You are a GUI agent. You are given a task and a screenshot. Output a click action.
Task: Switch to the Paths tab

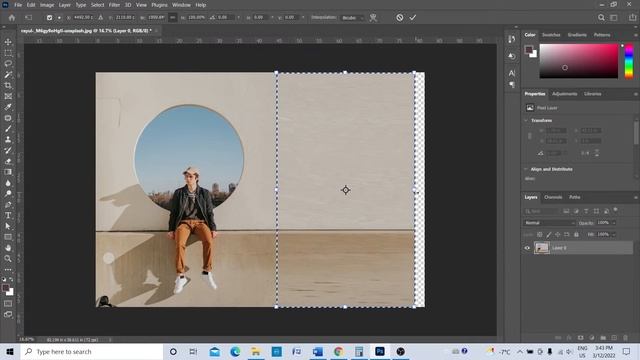click(575, 197)
